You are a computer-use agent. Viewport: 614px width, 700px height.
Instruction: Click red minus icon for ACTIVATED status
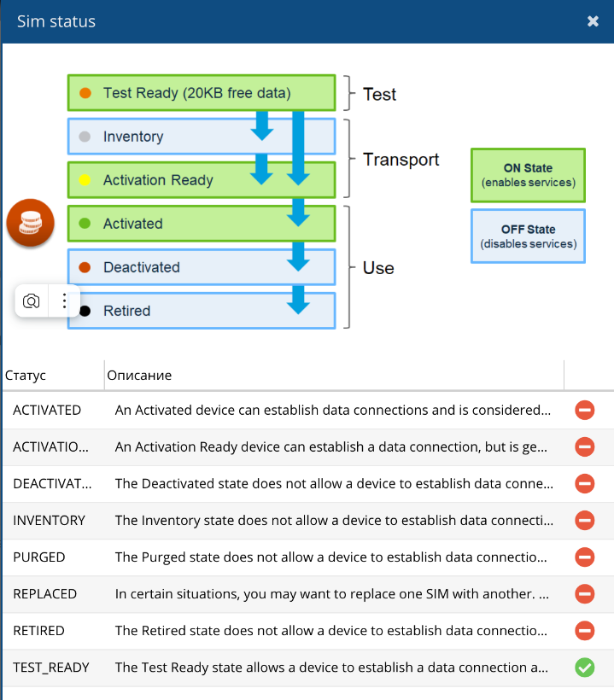[x=584, y=410]
